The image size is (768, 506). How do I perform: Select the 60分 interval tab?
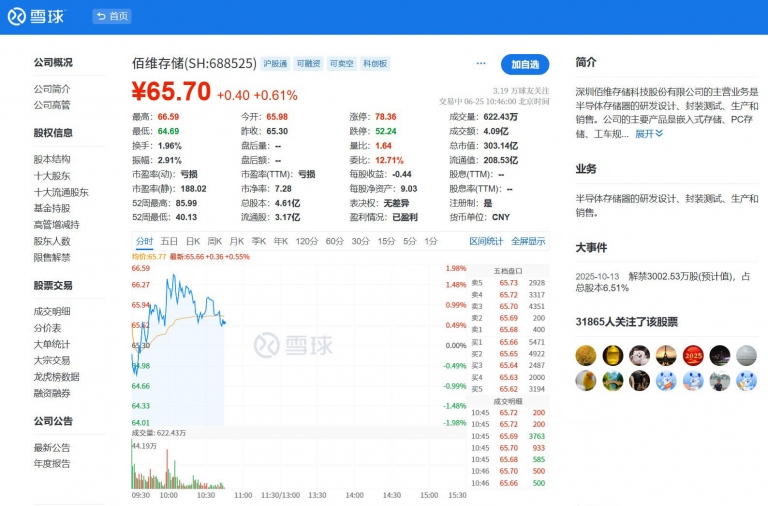coord(335,241)
